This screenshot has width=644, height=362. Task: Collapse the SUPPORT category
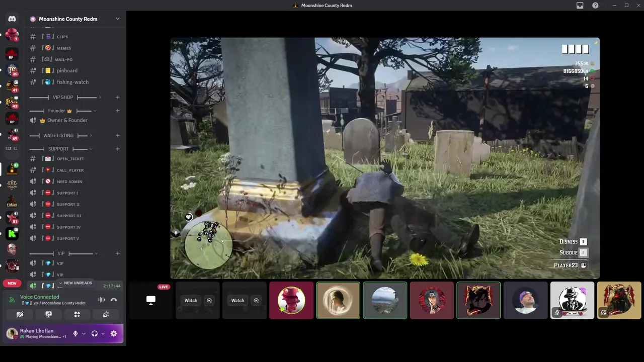coord(61,149)
